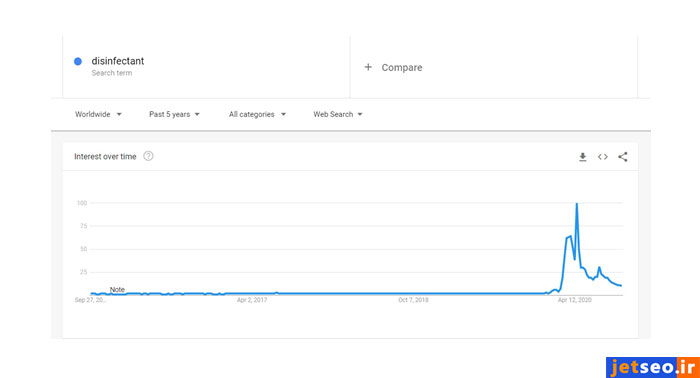Image resolution: width=700 pixels, height=378 pixels.
Task: Open the embed code icon
Action: [x=603, y=157]
